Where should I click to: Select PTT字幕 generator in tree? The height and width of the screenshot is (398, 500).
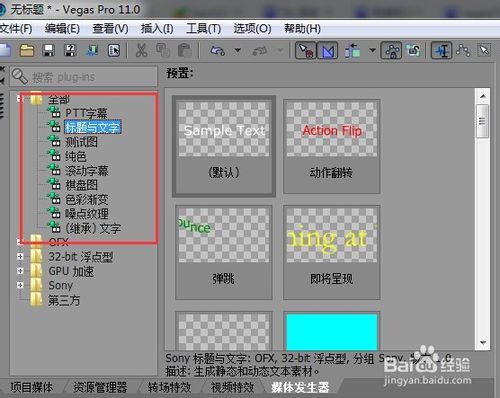(x=86, y=113)
